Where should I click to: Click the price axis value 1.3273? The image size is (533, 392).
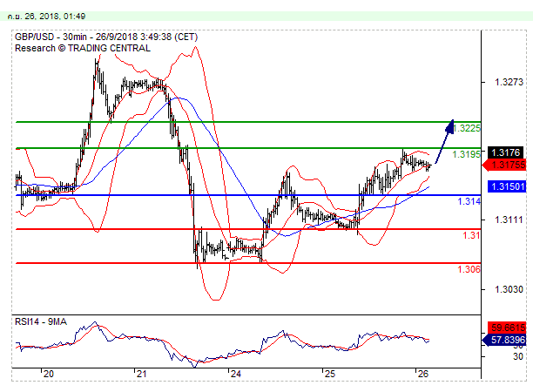(x=509, y=82)
